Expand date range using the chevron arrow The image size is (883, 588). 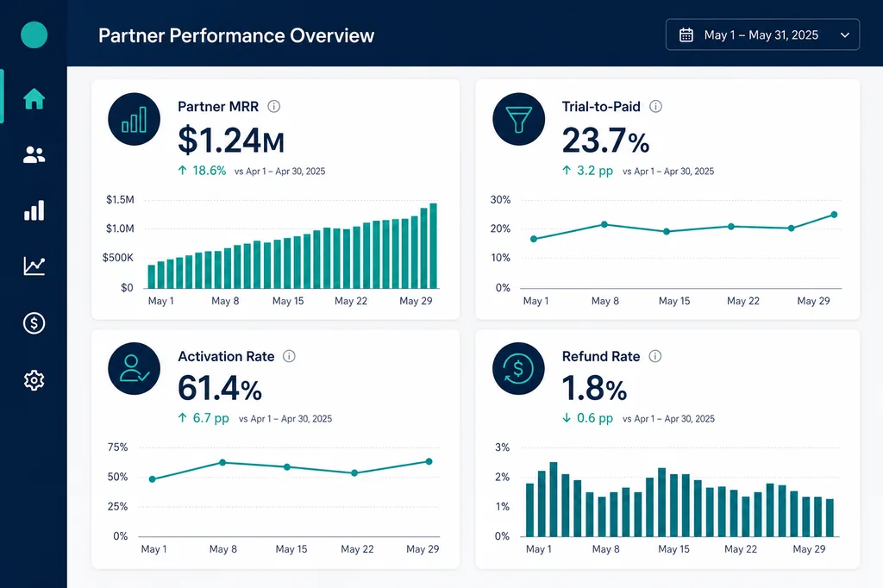[845, 35]
